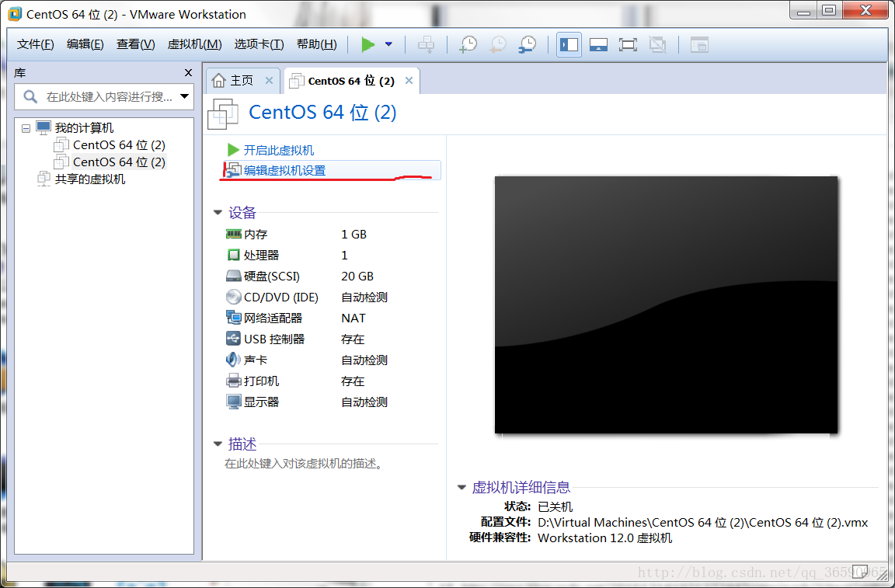Click the 声卡 sound card icon

click(233, 360)
